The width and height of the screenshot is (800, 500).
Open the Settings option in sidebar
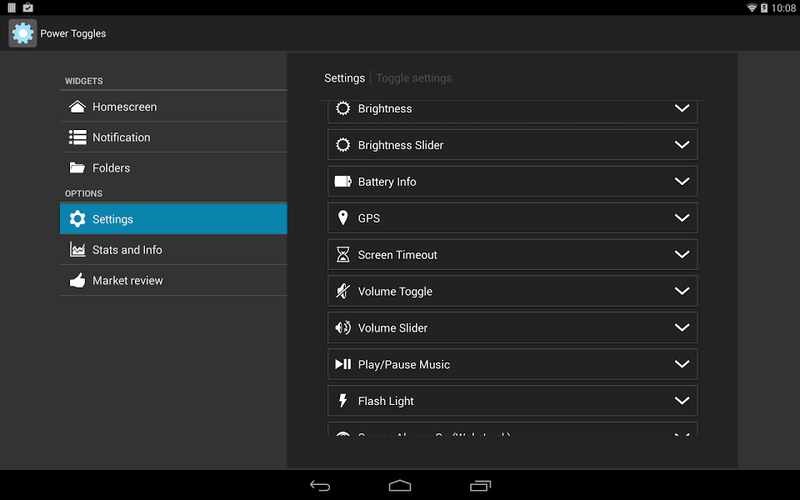click(x=173, y=219)
